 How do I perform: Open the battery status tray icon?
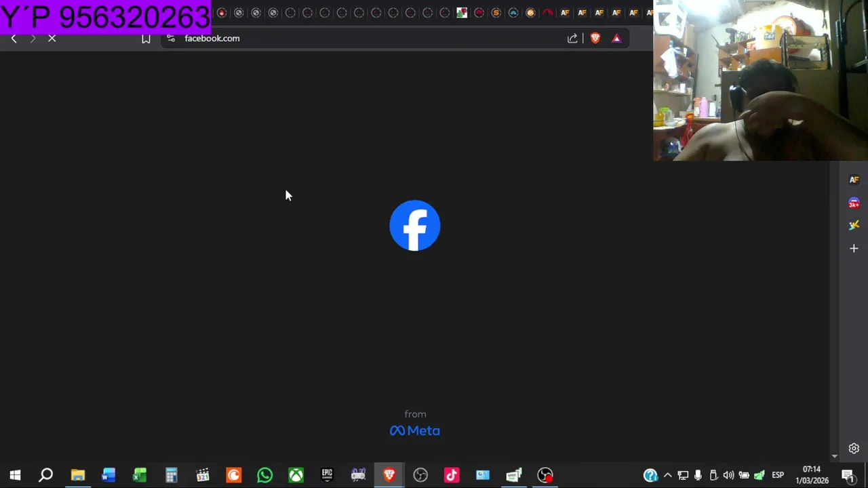744,475
